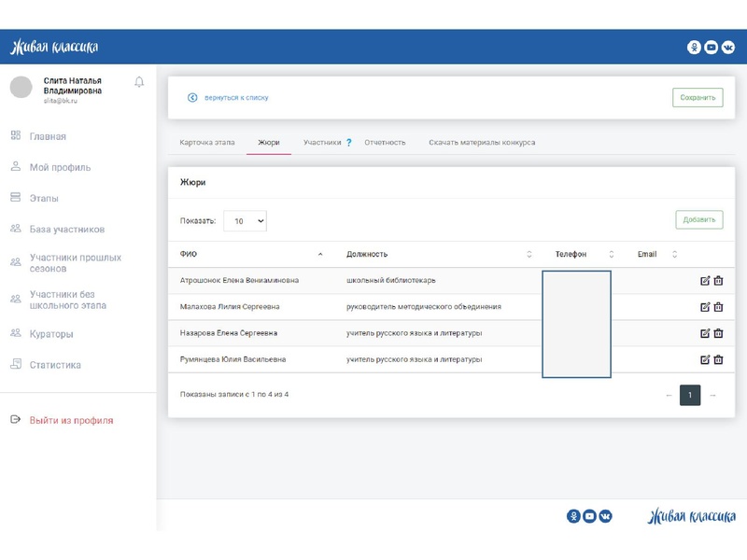Open the Показать rows-per-page dropdown

pyautogui.click(x=245, y=221)
